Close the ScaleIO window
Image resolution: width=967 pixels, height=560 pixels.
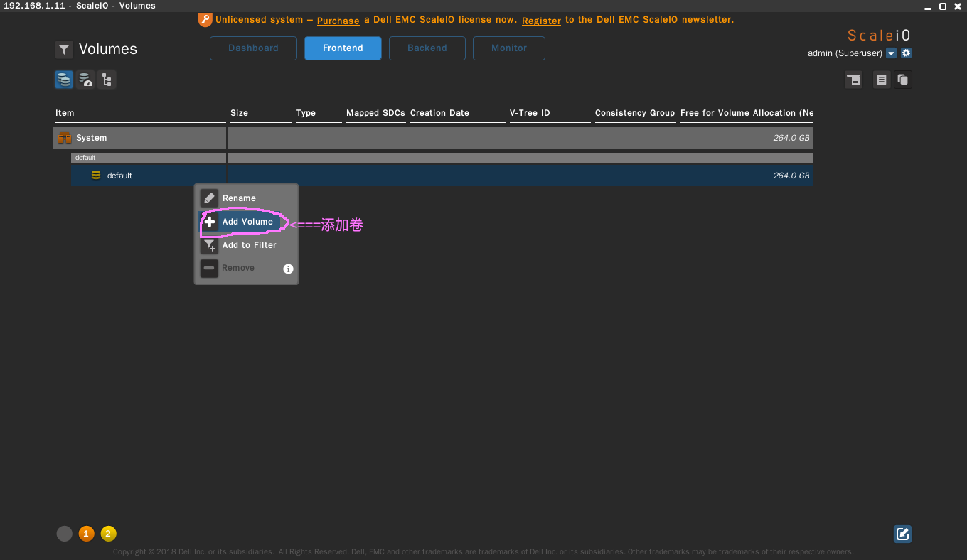[957, 6]
